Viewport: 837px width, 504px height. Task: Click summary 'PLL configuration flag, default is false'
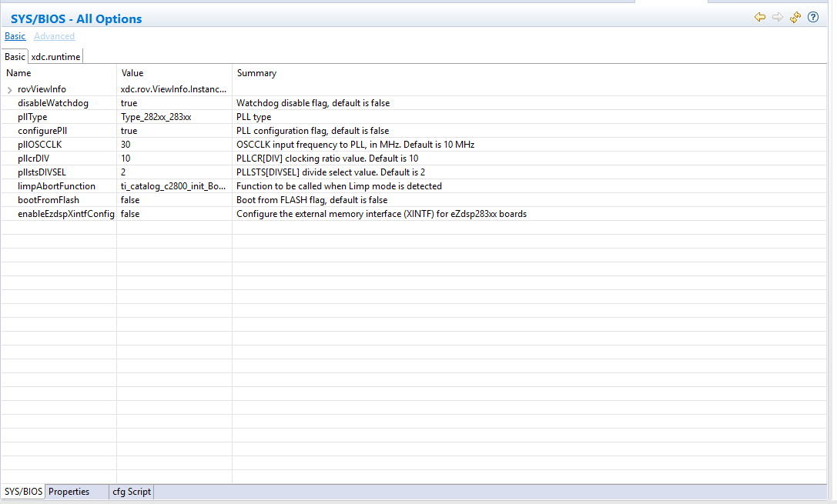coord(313,131)
